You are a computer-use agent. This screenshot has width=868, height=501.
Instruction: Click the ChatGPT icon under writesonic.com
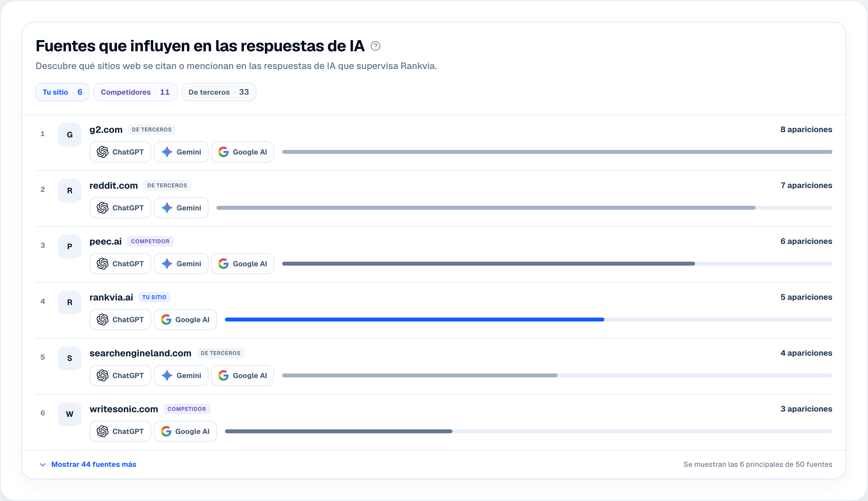103,431
